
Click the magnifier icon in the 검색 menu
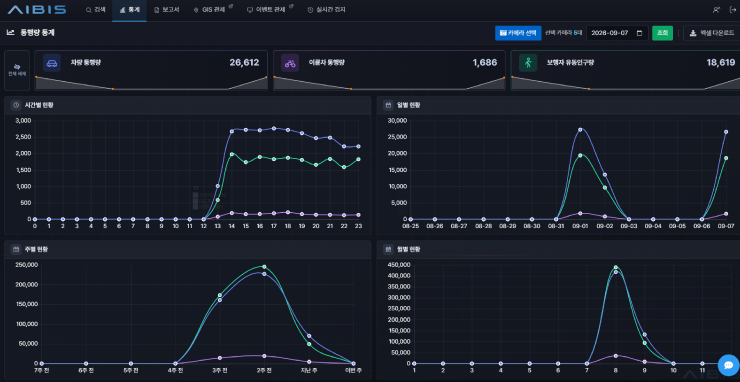coord(88,9)
